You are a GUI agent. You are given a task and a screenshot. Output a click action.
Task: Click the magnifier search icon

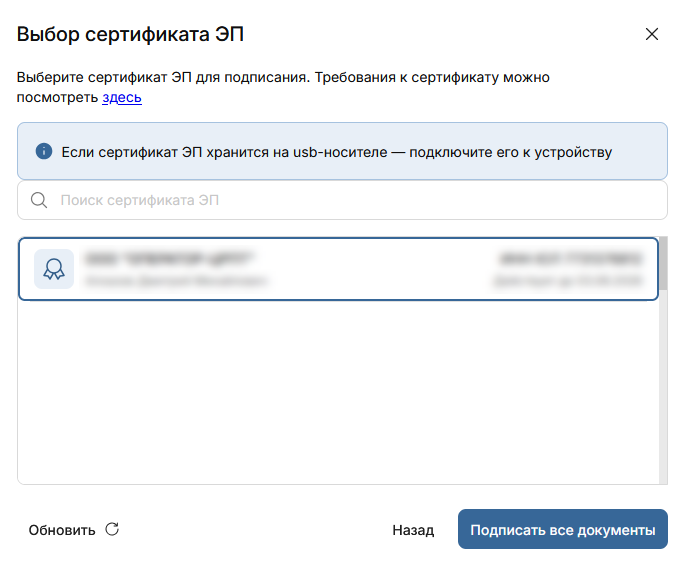pos(39,200)
